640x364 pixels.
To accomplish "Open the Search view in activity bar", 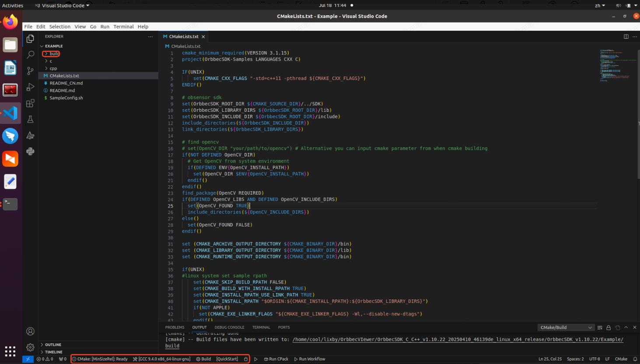I will click(x=30, y=55).
